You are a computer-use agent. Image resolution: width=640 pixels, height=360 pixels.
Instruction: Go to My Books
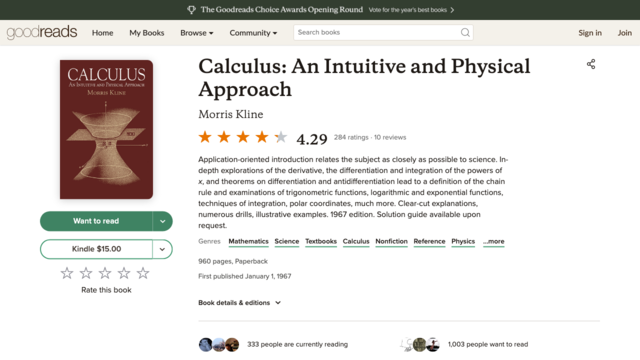point(147,33)
